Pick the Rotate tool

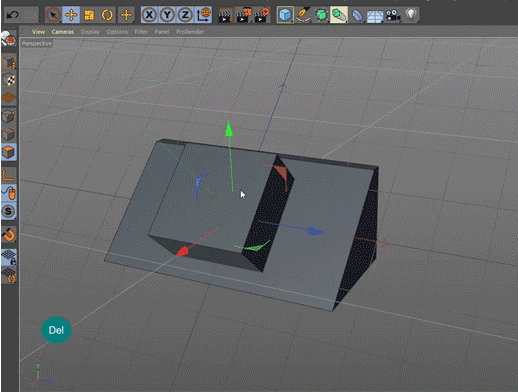click(x=107, y=15)
